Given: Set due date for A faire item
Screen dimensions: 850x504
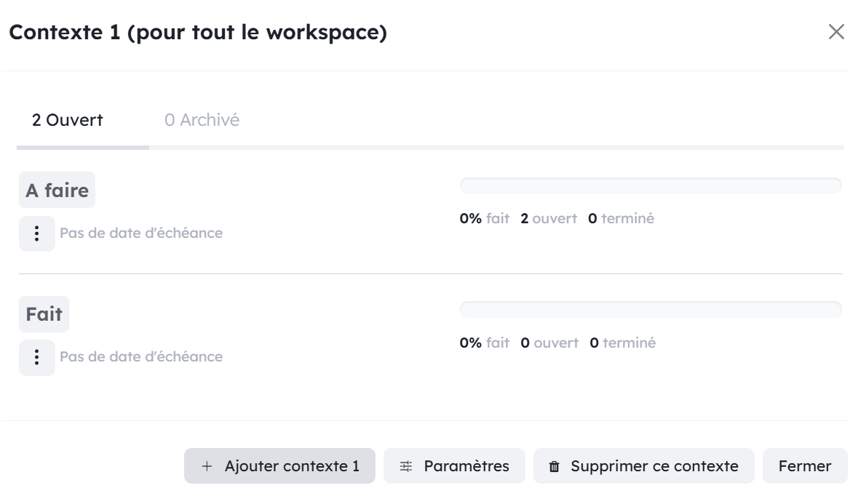Looking at the screenshot, I should (x=141, y=233).
